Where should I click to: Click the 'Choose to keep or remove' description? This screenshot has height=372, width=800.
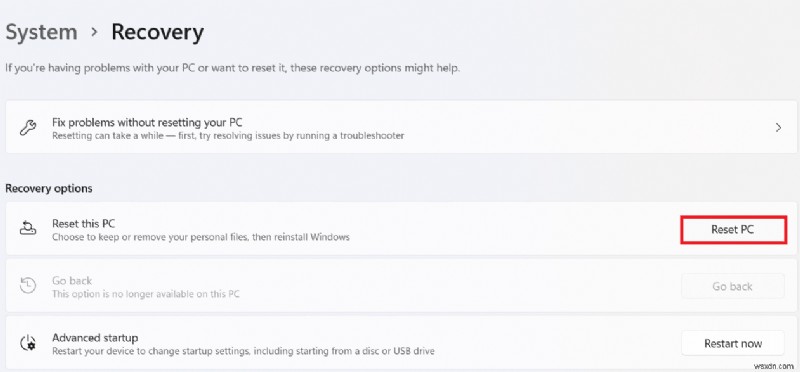point(201,237)
